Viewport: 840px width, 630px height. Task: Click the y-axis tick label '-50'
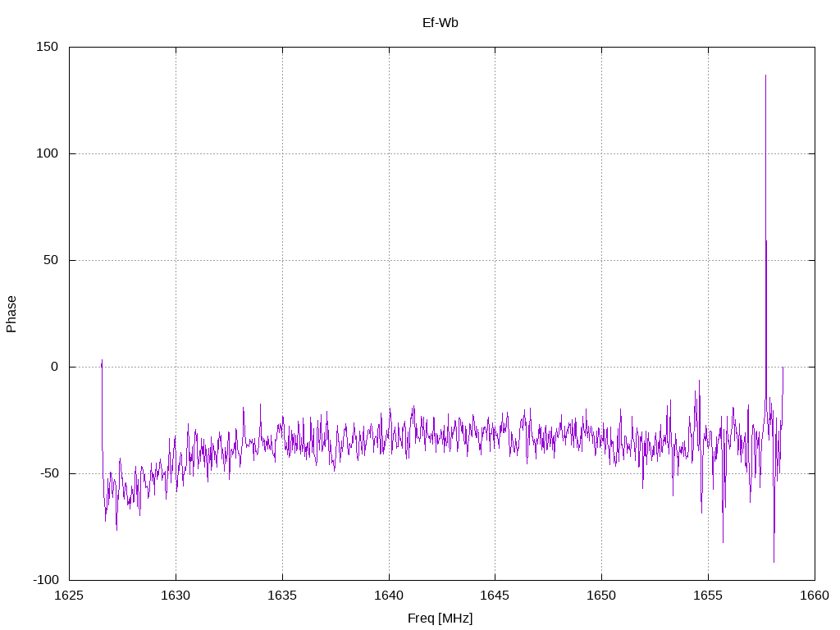[48, 473]
